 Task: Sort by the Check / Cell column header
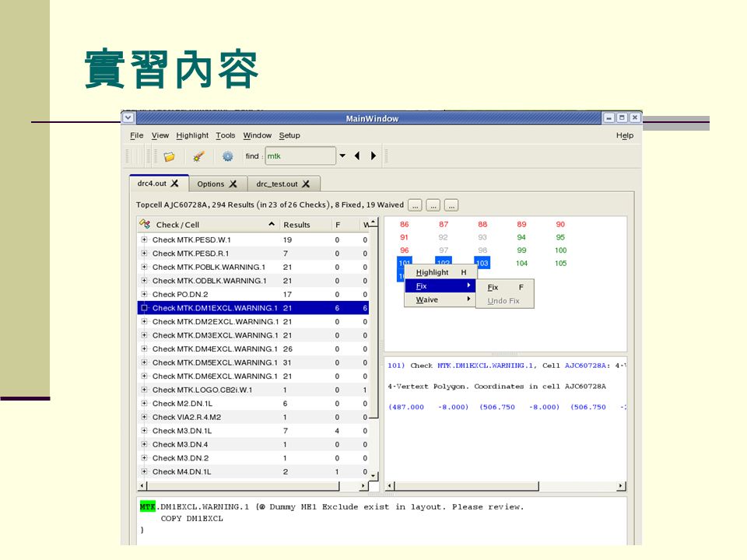pos(209,224)
